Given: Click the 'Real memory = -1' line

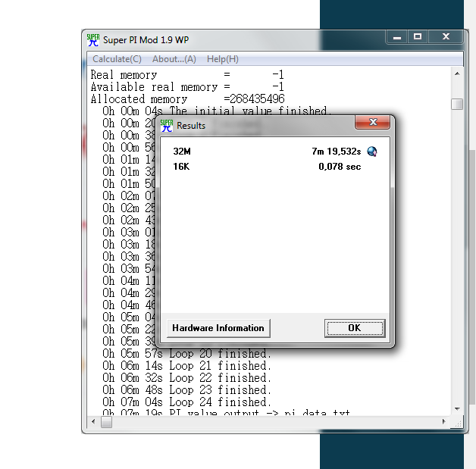Looking at the screenshot, I should [x=187, y=74].
